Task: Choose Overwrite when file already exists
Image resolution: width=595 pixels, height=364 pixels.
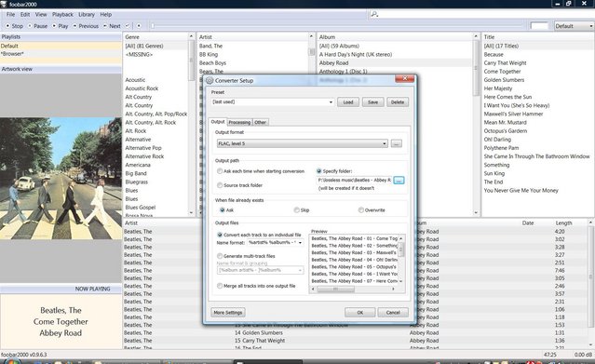Action: pos(361,209)
